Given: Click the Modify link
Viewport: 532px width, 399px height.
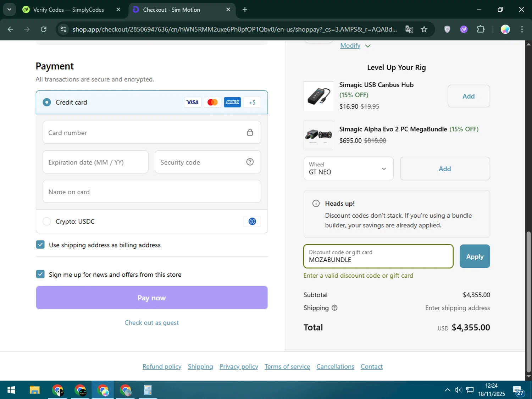Looking at the screenshot, I should click(x=350, y=45).
